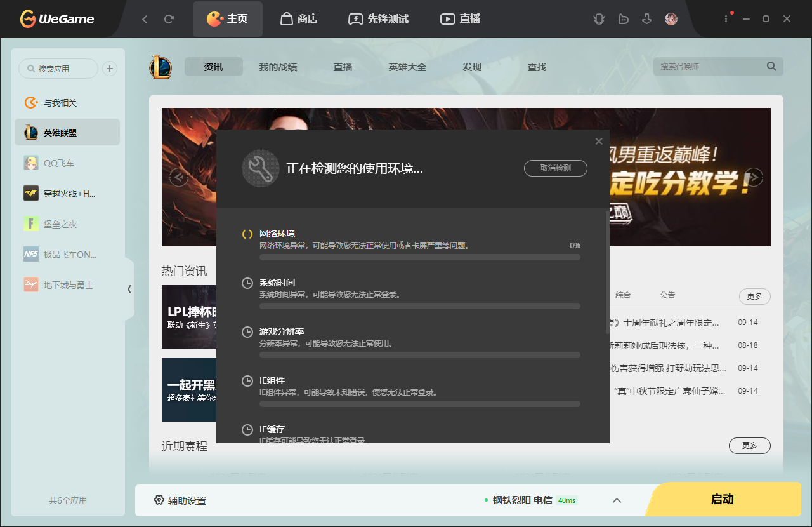Screen dimensions: 812x527
Task: Click the headset support icon
Action: (599, 19)
